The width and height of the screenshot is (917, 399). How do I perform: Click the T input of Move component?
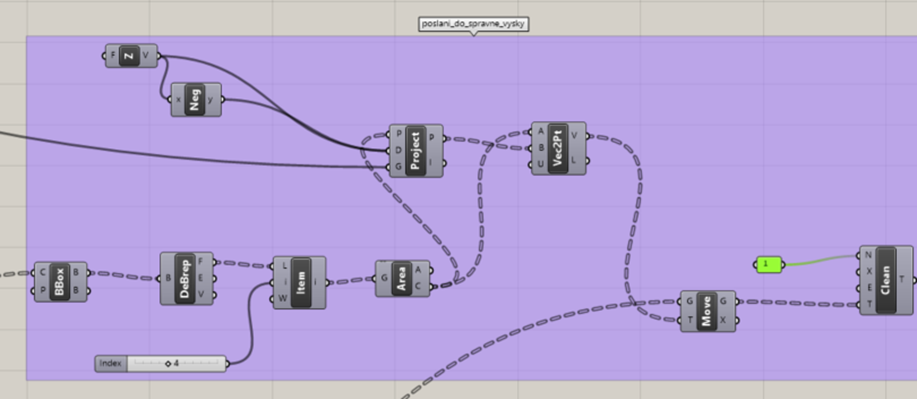691,320
